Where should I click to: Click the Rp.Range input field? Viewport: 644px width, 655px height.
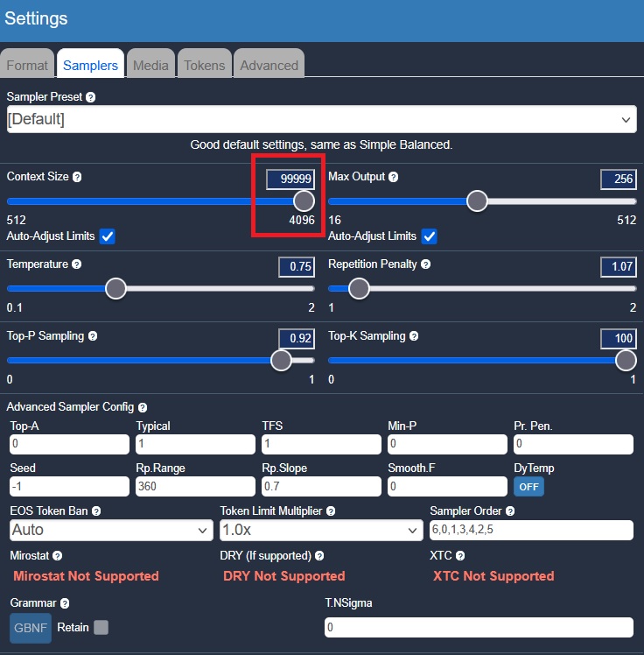click(x=195, y=487)
